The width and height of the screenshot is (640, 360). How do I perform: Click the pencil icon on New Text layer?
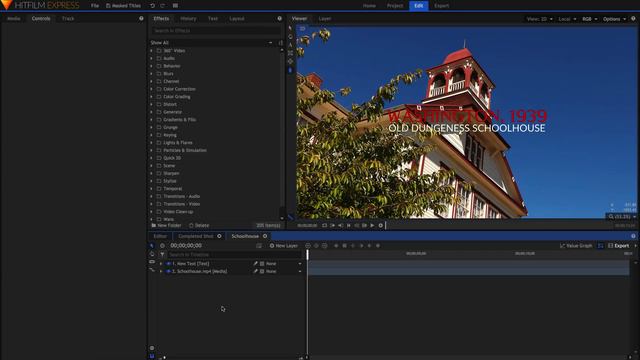pyautogui.click(x=255, y=264)
